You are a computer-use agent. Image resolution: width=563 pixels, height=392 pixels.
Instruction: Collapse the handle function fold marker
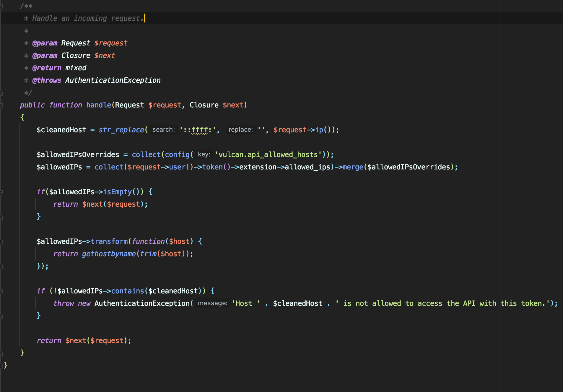pos(1,105)
